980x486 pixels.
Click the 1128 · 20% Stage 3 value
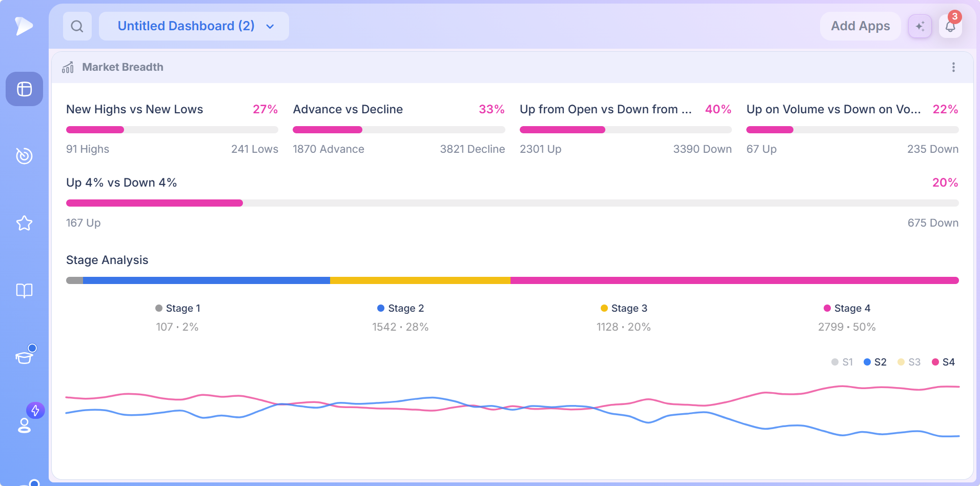coord(624,327)
